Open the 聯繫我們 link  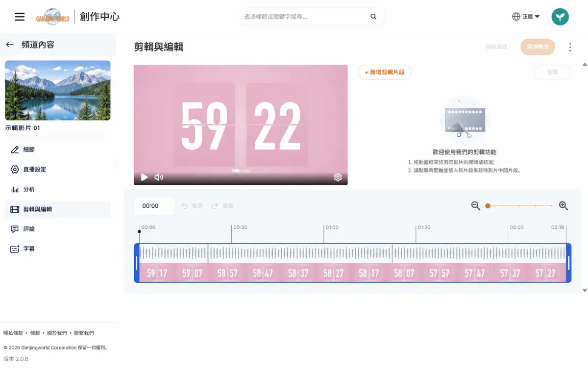84,333
